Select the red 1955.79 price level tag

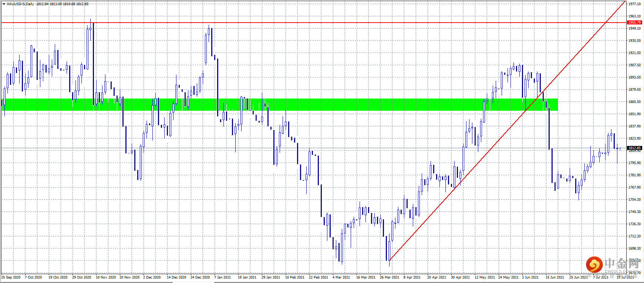tap(634, 23)
